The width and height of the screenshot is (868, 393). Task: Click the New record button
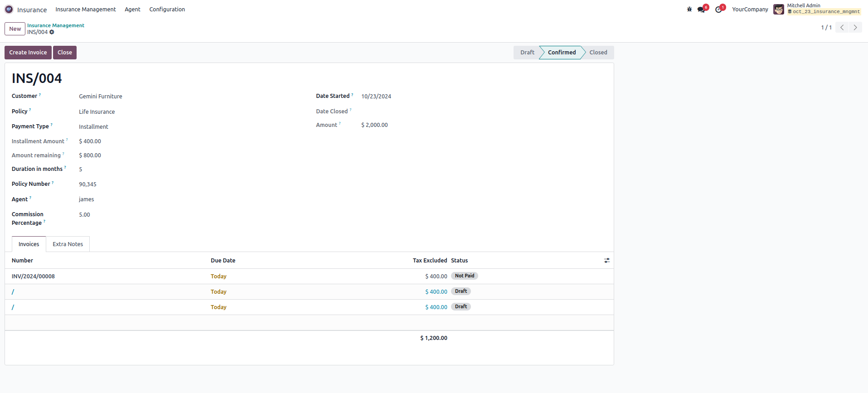click(15, 29)
